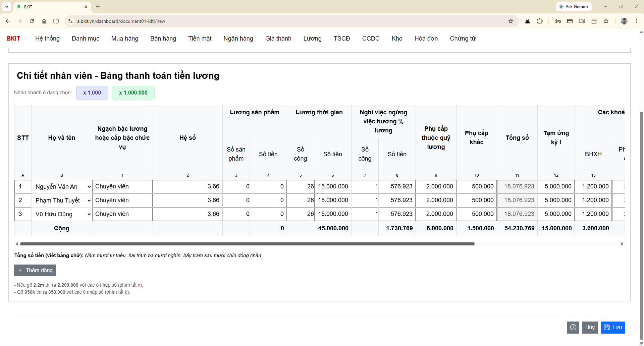Image resolution: width=644 pixels, height=346 pixels.
Task: Open the Danh mục menu
Action: (x=86, y=39)
